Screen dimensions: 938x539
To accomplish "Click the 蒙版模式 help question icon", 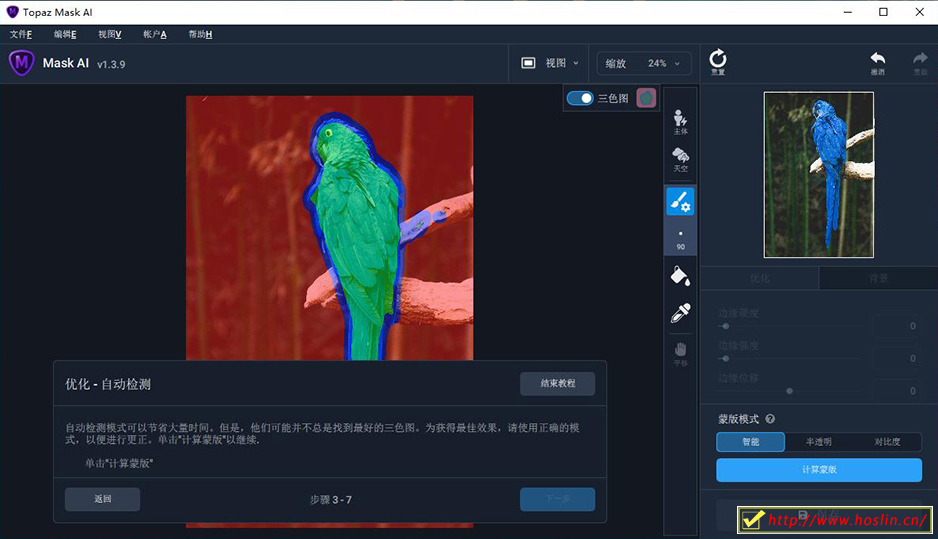I will 770,419.
